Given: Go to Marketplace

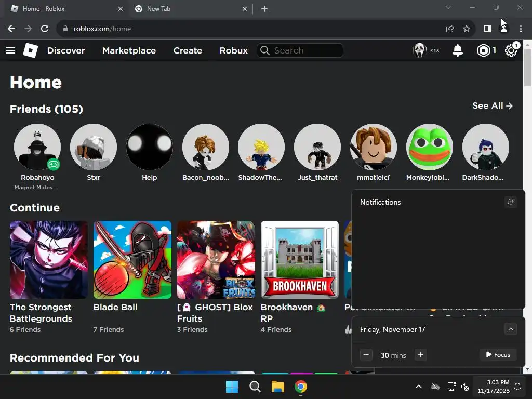Looking at the screenshot, I should 129,50.
